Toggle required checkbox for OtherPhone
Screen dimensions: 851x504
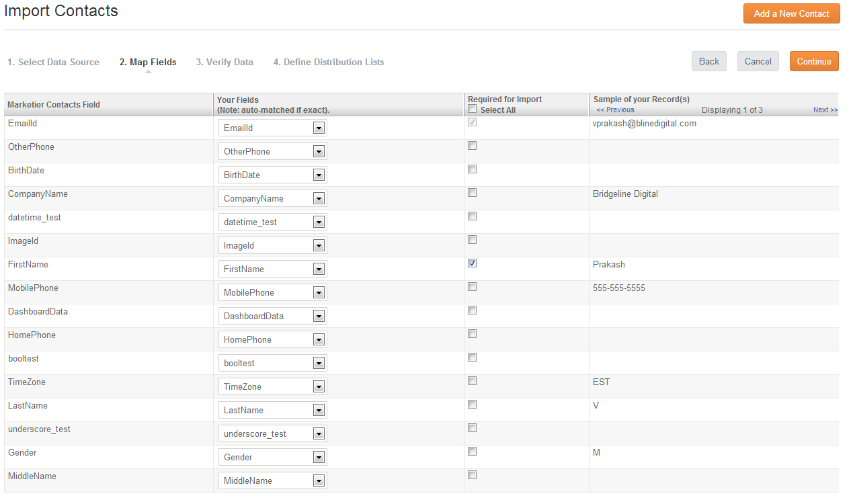point(473,146)
